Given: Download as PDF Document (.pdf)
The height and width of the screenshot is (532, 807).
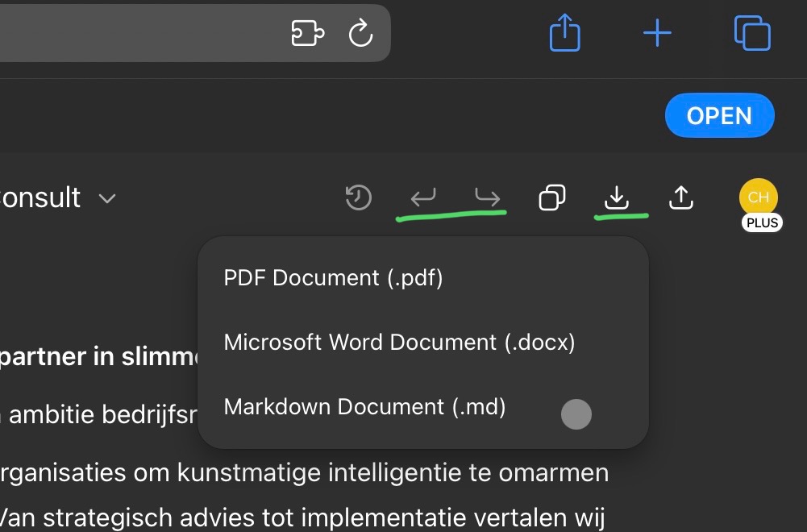Looking at the screenshot, I should tap(334, 278).
